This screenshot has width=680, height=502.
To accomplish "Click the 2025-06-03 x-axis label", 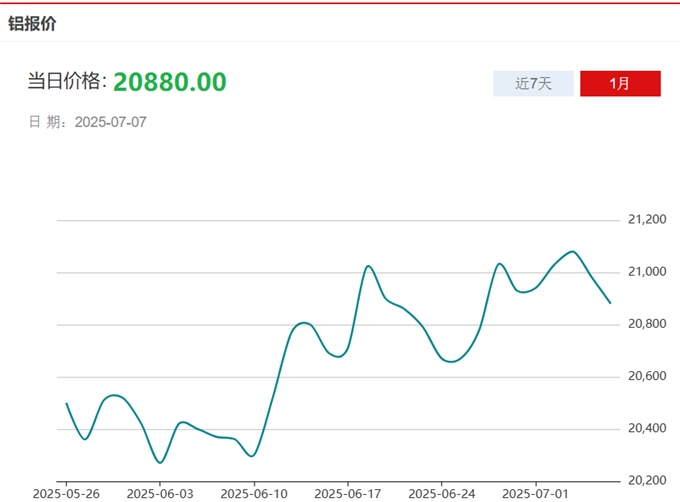I will coord(160,493).
